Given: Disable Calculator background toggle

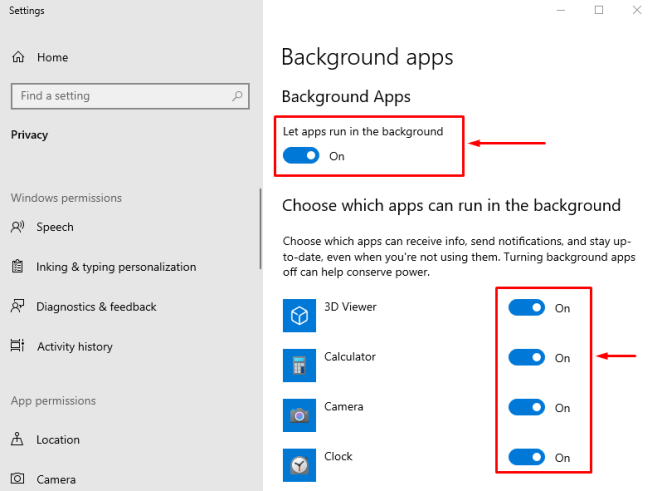Looking at the screenshot, I should [526, 358].
